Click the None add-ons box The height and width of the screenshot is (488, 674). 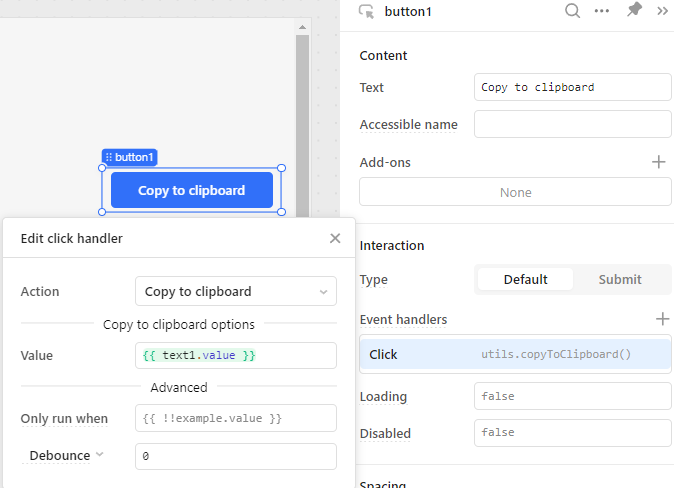point(515,192)
